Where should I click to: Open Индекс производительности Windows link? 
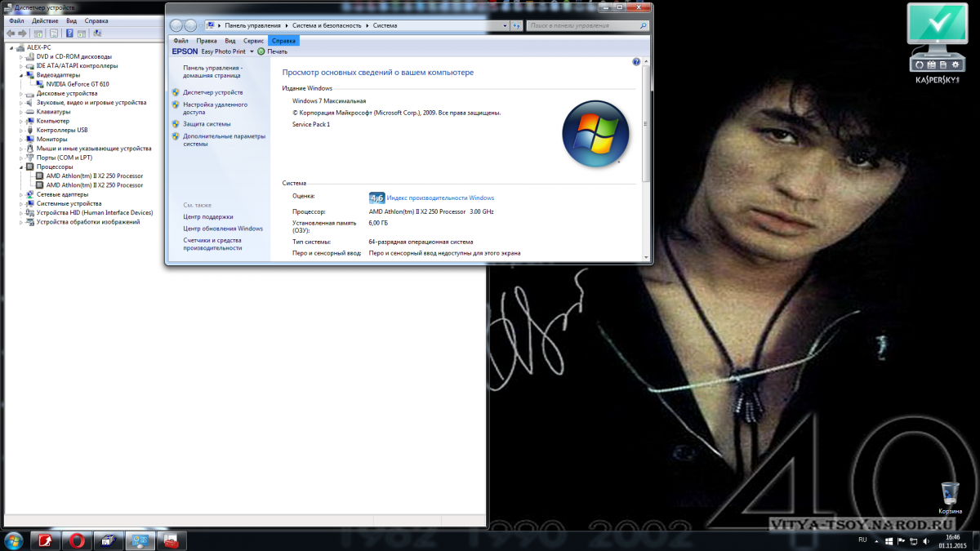(x=440, y=198)
